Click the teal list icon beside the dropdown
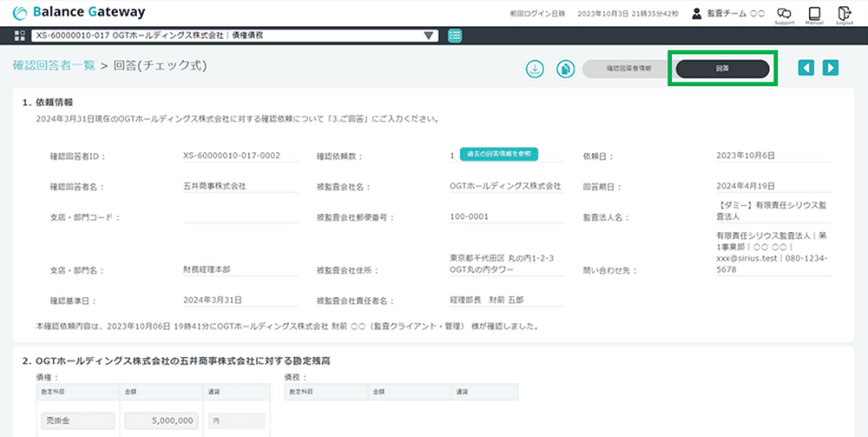This screenshot has height=437, width=868. pos(456,36)
